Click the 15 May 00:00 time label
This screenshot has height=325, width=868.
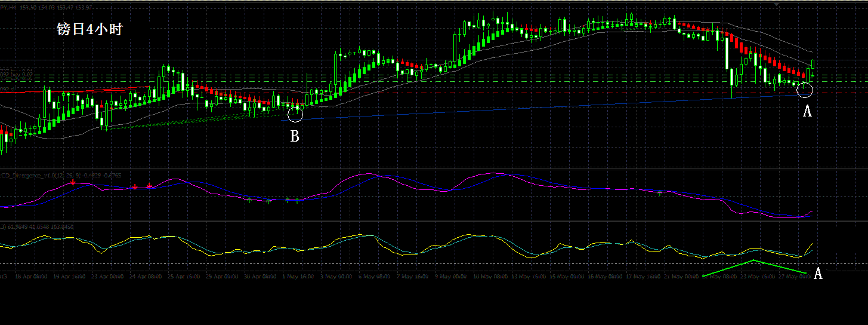coord(567,276)
